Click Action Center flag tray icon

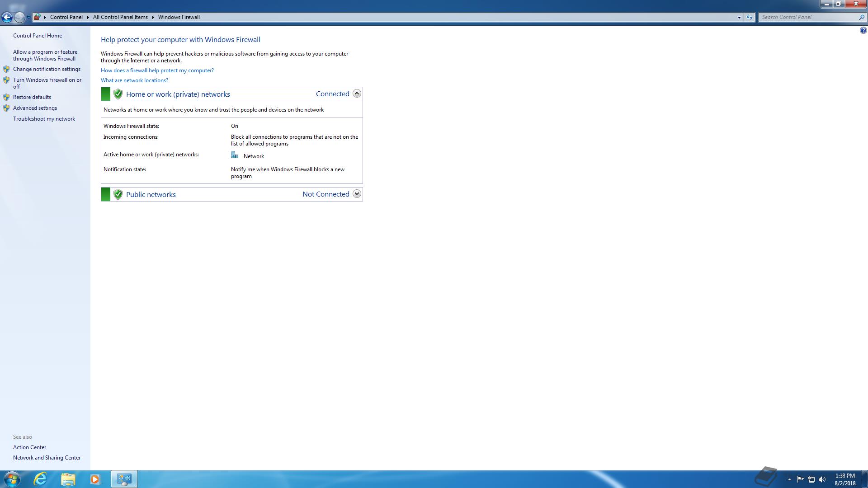coord(800,479)
